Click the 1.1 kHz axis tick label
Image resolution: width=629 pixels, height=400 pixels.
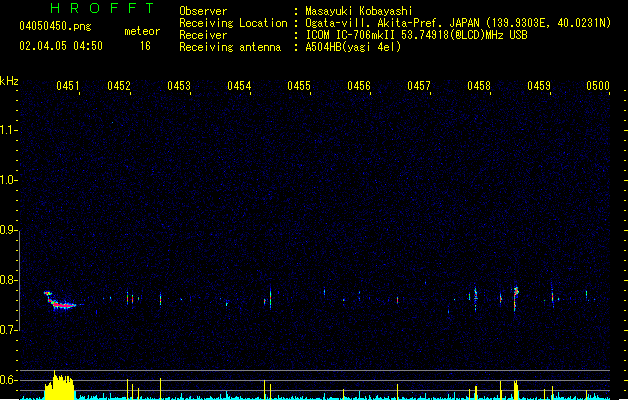pos(8,130)
